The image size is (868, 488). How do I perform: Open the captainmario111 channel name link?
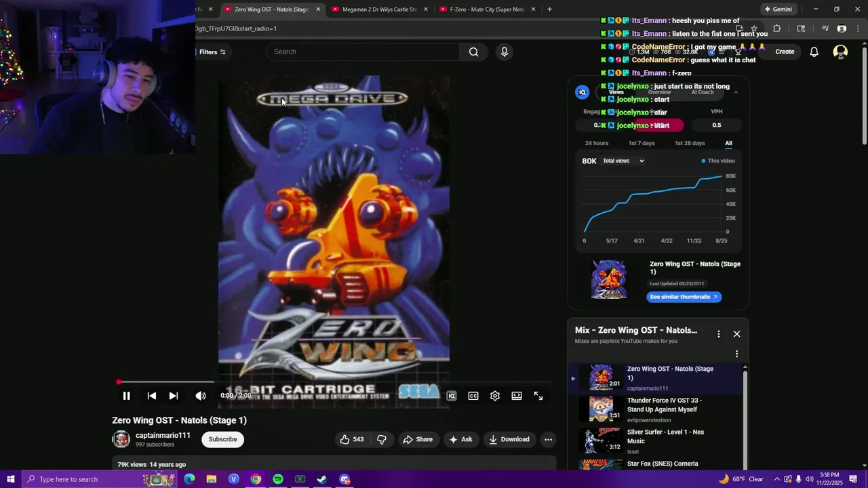163,435
